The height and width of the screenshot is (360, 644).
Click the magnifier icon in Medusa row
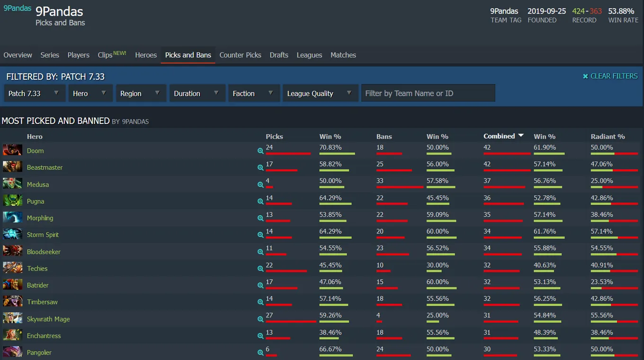[260, 184]
